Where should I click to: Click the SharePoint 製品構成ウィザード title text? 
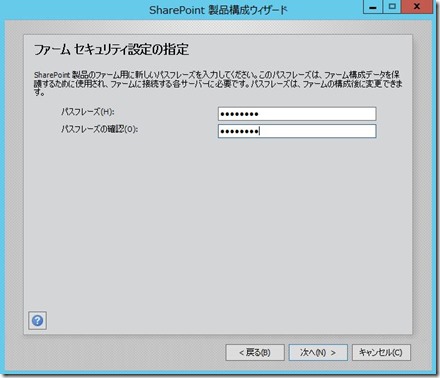[x=218, y=10]
